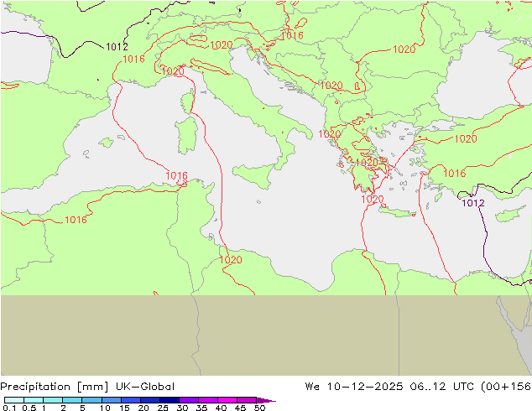The image size is (532, 411).
Task: Click the 1020 isobar label over the Alps
Action: point(222,45)
